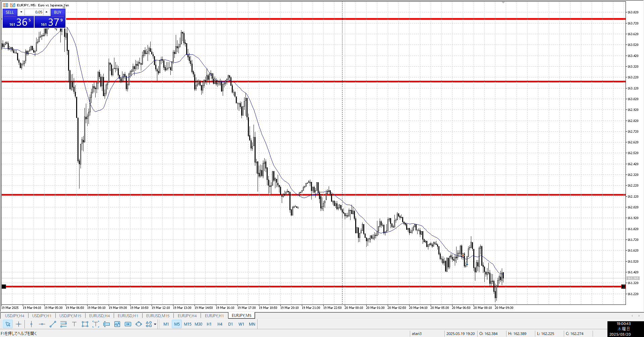Image resolution: width=644 pixels, height=337 pixels.
Task: Select the crosshair tool
Action: pos(18,324)
